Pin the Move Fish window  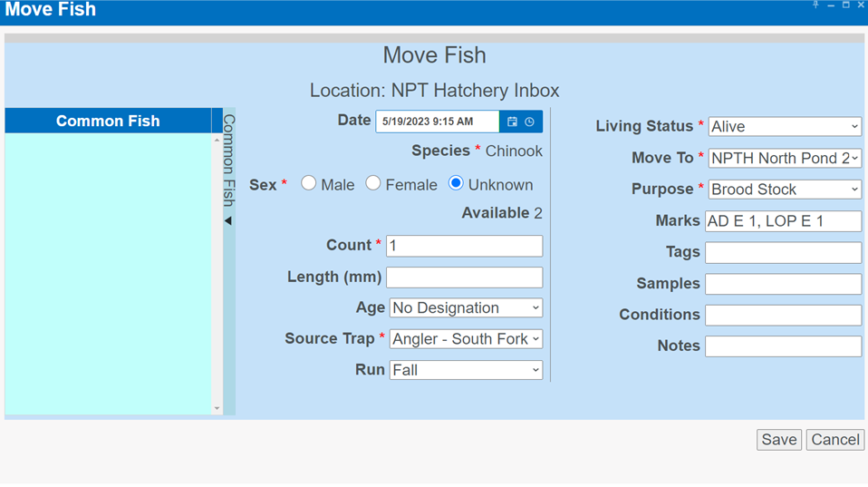815,5
